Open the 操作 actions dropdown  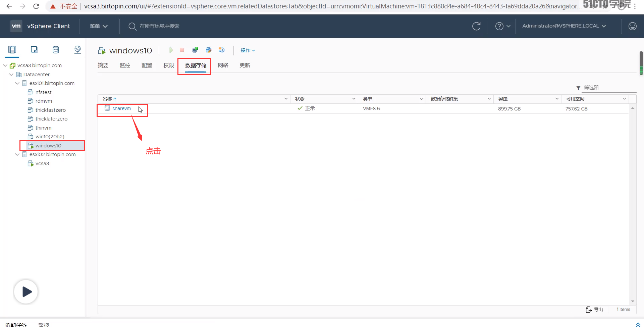pyautogui.click(x=248, y=50)
